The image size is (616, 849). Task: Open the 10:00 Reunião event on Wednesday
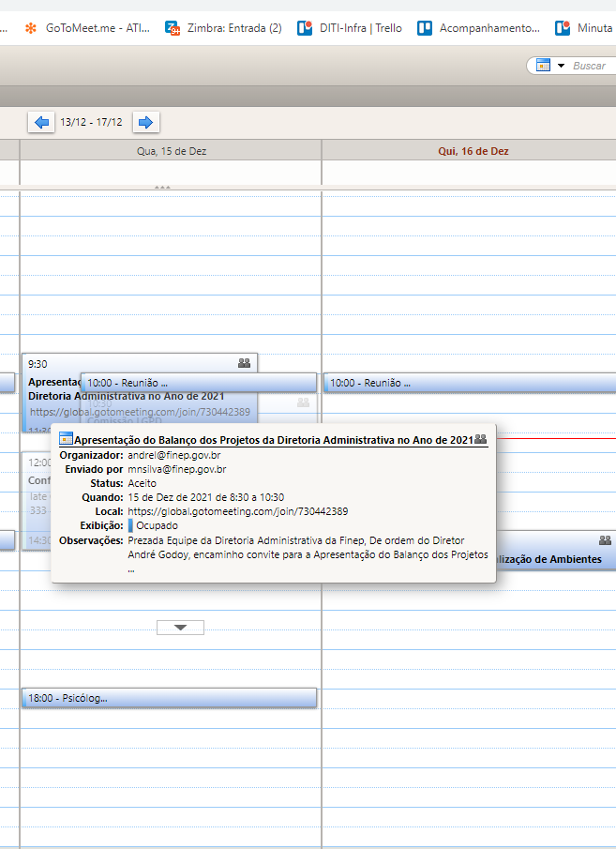pyautogui.click(x=199, y=383)
